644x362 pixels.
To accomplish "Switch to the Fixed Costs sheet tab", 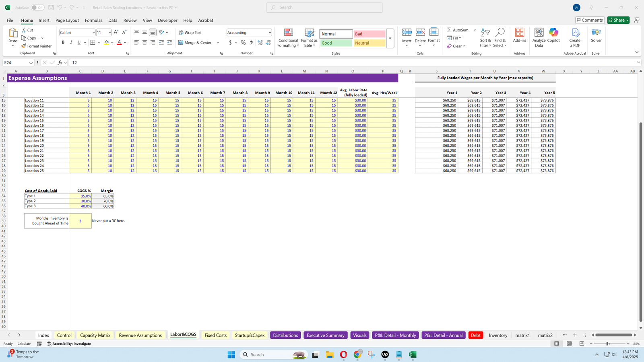I will [x=215, y=335].
